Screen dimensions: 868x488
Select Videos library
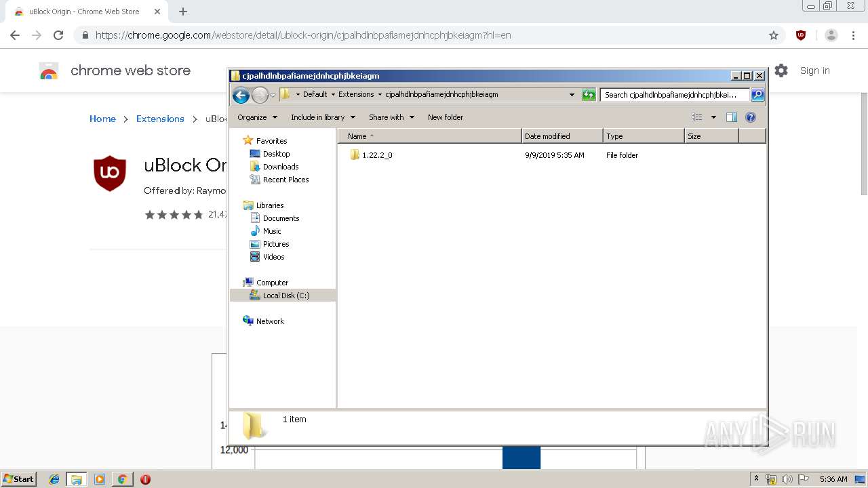(267, 257)
